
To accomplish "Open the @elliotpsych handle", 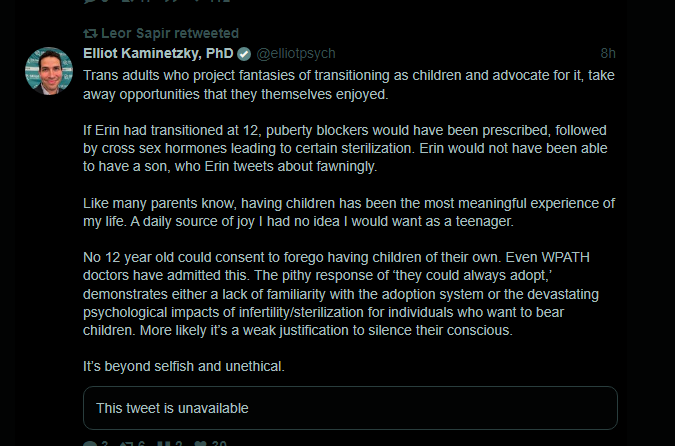I will pos(299,54).
